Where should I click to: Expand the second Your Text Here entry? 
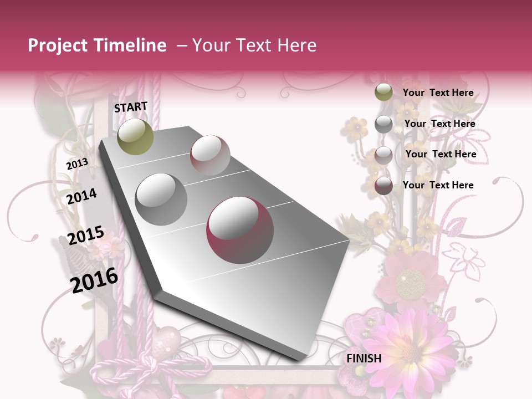click(x=441, y=124)
